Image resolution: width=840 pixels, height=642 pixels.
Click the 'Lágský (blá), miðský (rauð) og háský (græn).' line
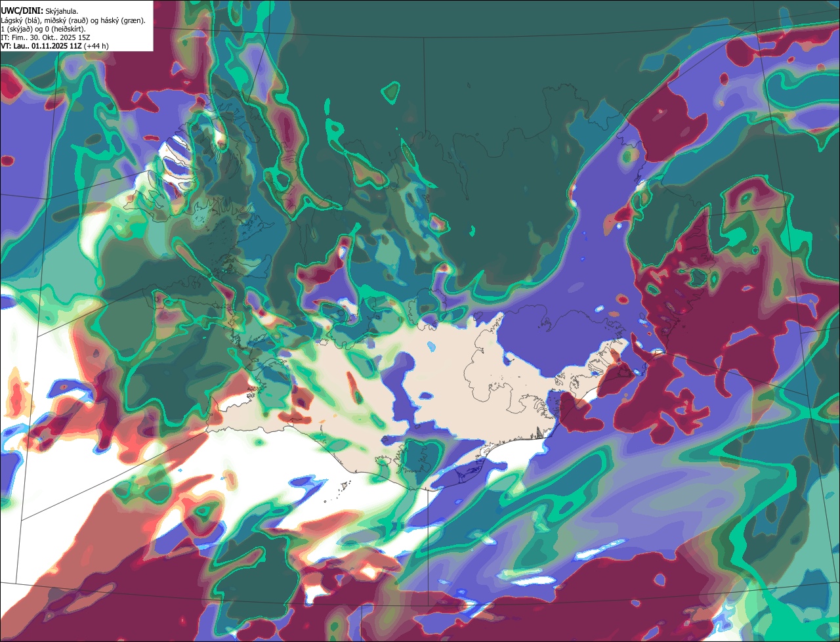[73, 20]
